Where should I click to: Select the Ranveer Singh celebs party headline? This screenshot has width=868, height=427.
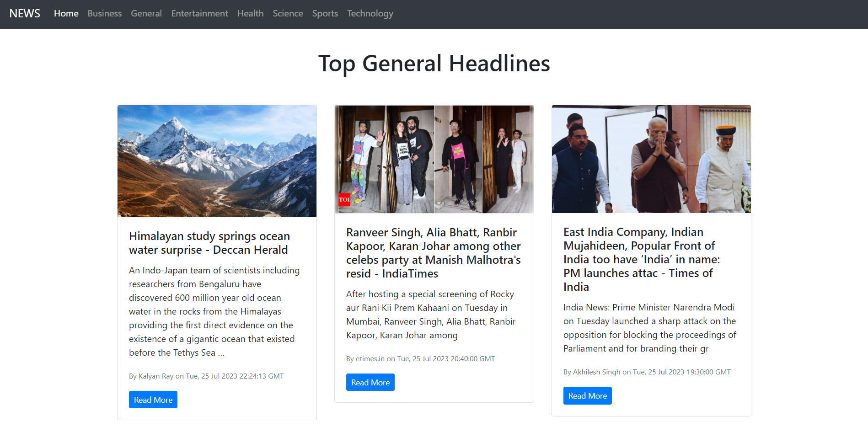(433, 253)
